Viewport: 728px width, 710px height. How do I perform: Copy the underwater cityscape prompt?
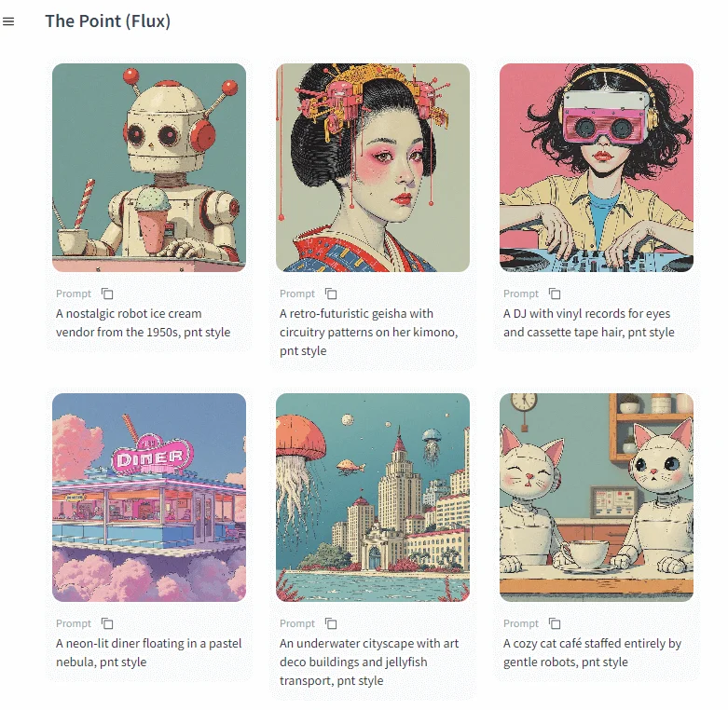[x=331, y=623]
